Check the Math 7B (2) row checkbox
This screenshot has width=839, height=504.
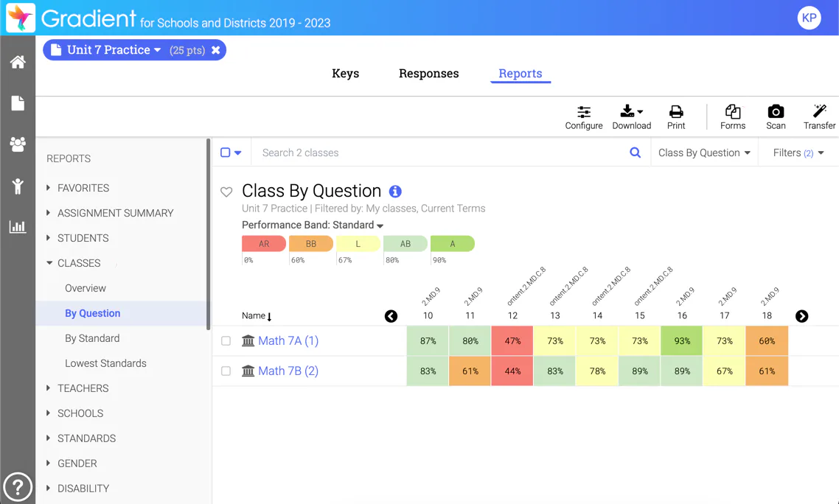(x=226, y=371)
